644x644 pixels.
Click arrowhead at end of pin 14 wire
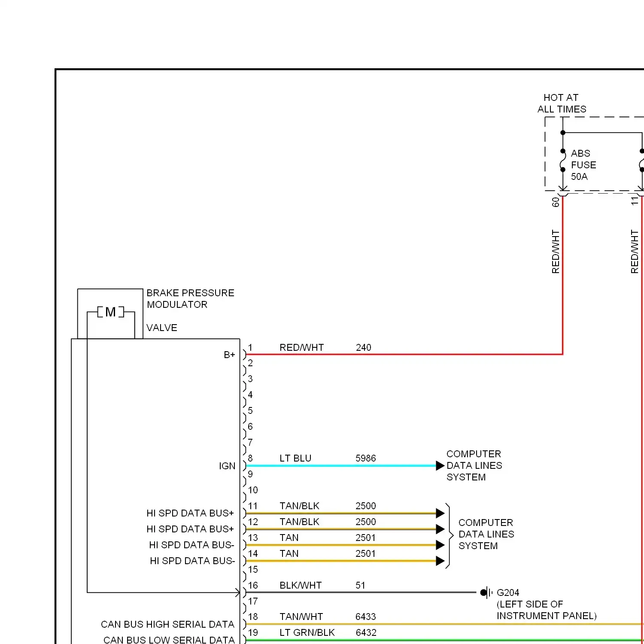point(440,561)
